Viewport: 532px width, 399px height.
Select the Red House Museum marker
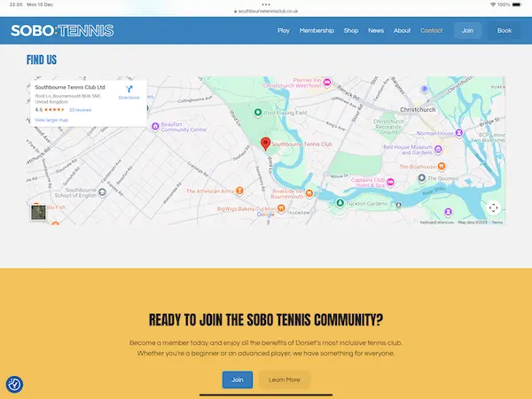[438, 149]
